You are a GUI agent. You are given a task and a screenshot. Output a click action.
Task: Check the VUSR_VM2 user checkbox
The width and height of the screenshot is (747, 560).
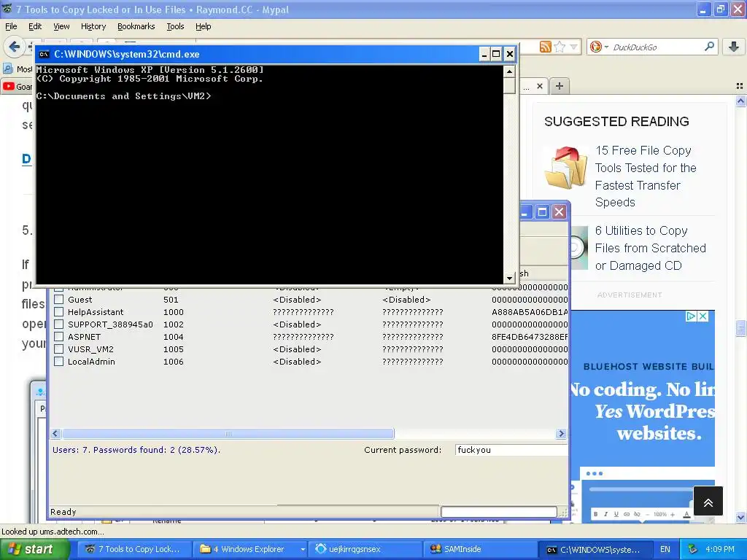click(x=58, y=349)
